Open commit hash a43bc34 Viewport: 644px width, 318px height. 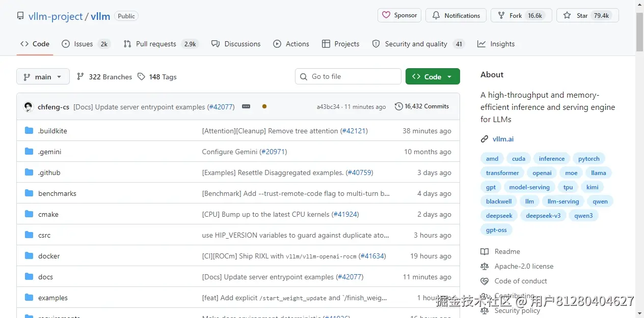328,107
